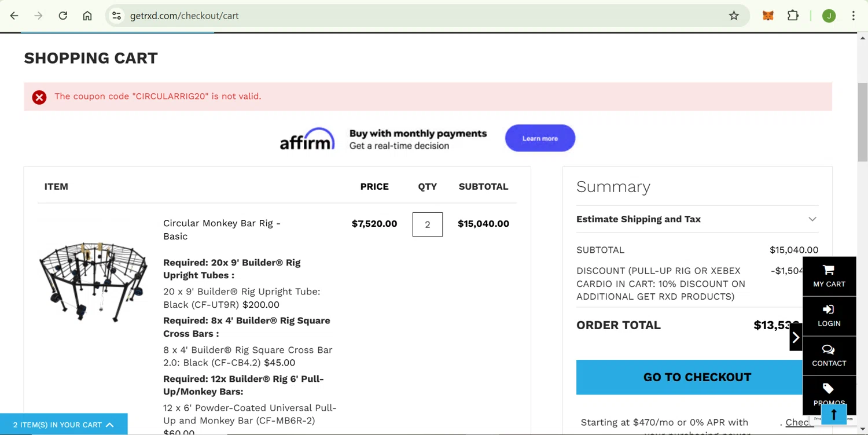Click 8 x 4' Builder Rig Square Cross Bar text
Image resolution: width=868 pixels, height=435 pixels.
click(248, 356)
